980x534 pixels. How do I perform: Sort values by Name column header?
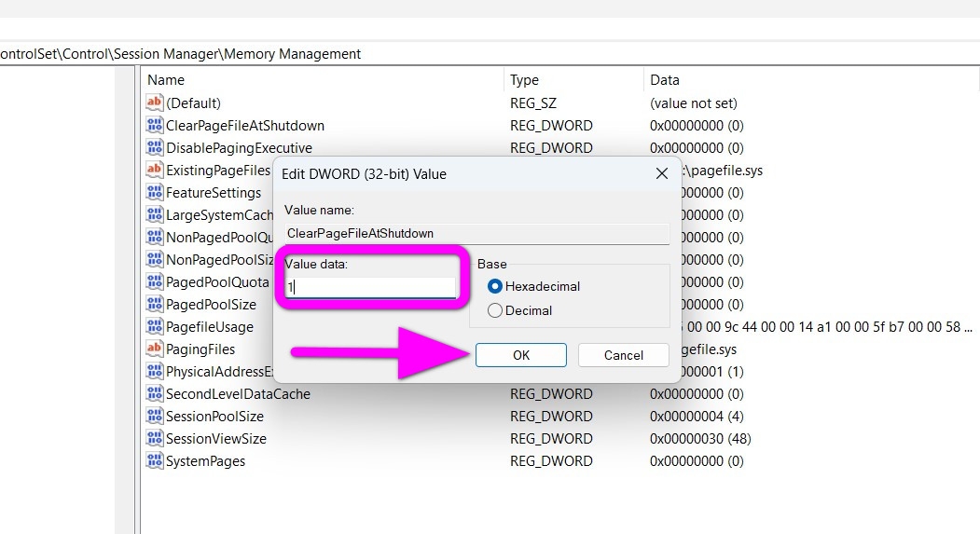322,80
